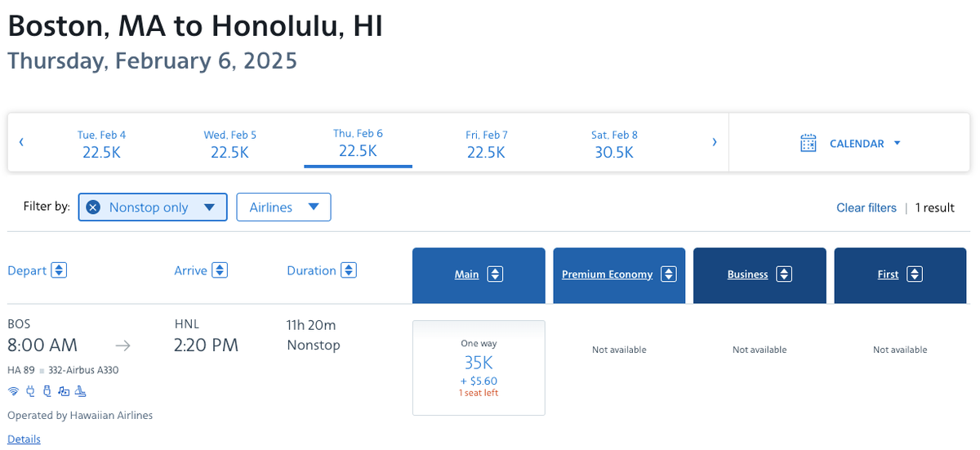Click the "1 result" count text

tap(934, 208)
